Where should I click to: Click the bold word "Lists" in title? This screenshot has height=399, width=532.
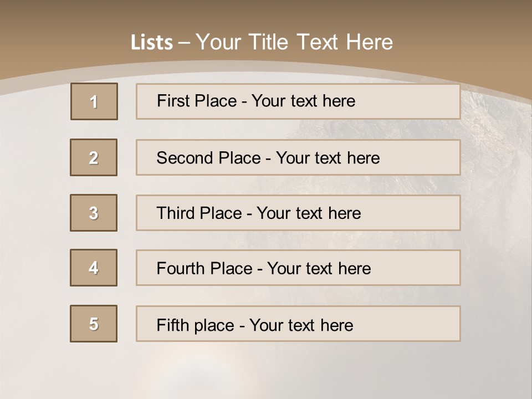click(152, 43)
